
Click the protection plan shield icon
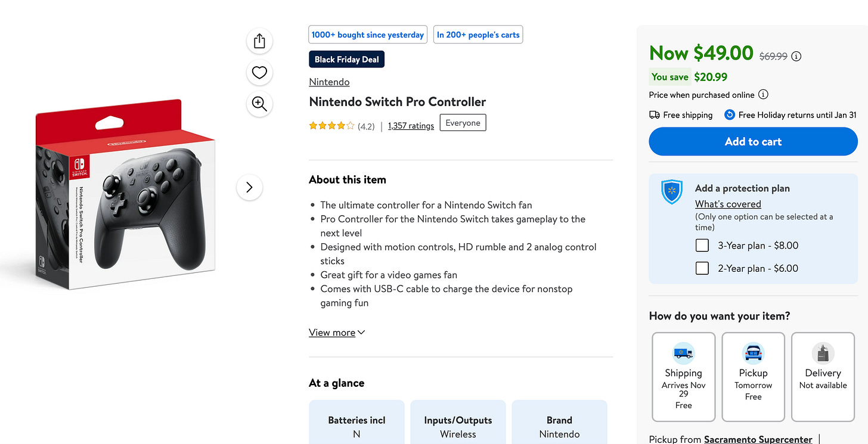tap(672, 192)
